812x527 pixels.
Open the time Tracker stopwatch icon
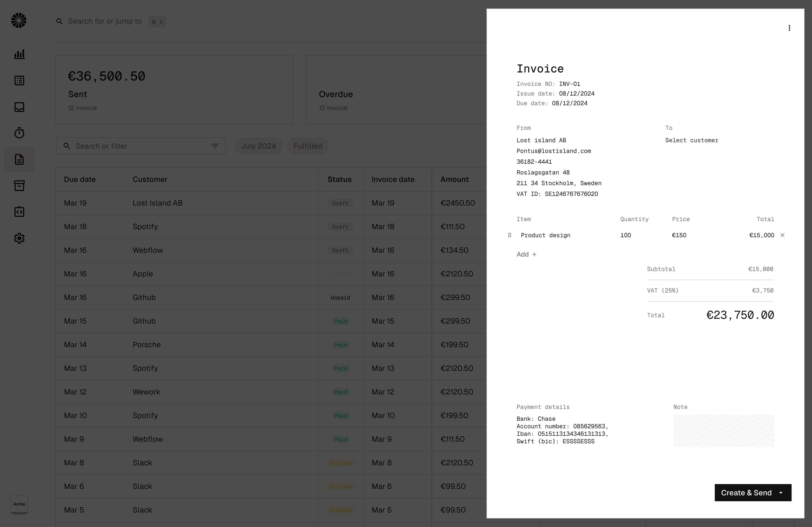pos(19,133)
